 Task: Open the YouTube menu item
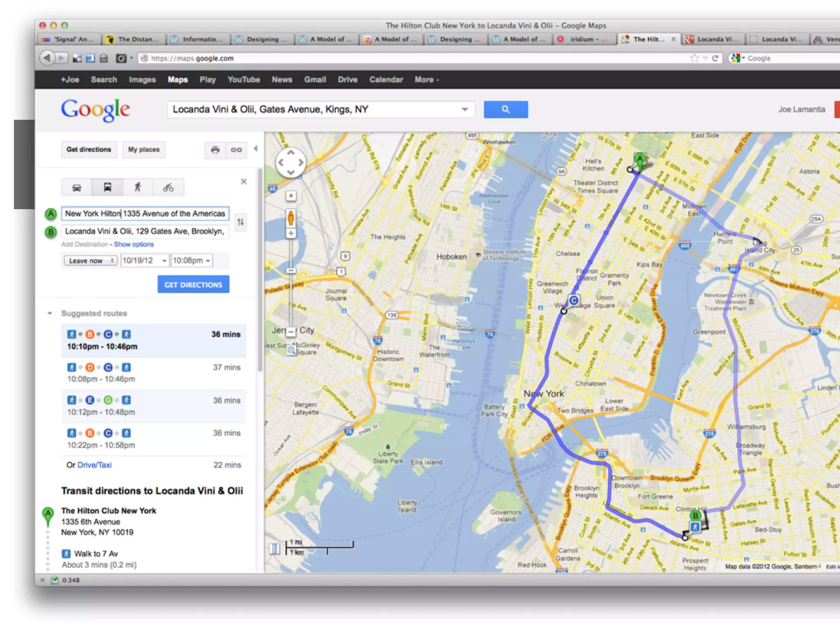244,80
